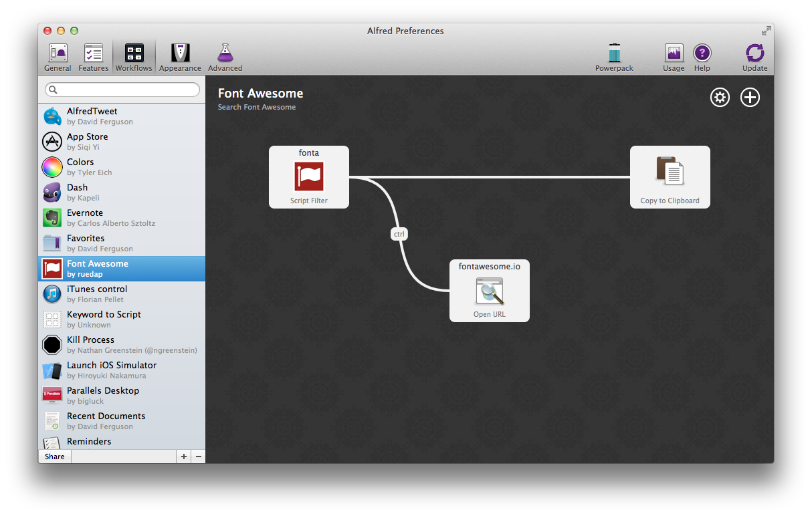Click the Update toolbar icon
Image resolution: width=812 pixels, height=516 pixels.
tap(754, 57)
